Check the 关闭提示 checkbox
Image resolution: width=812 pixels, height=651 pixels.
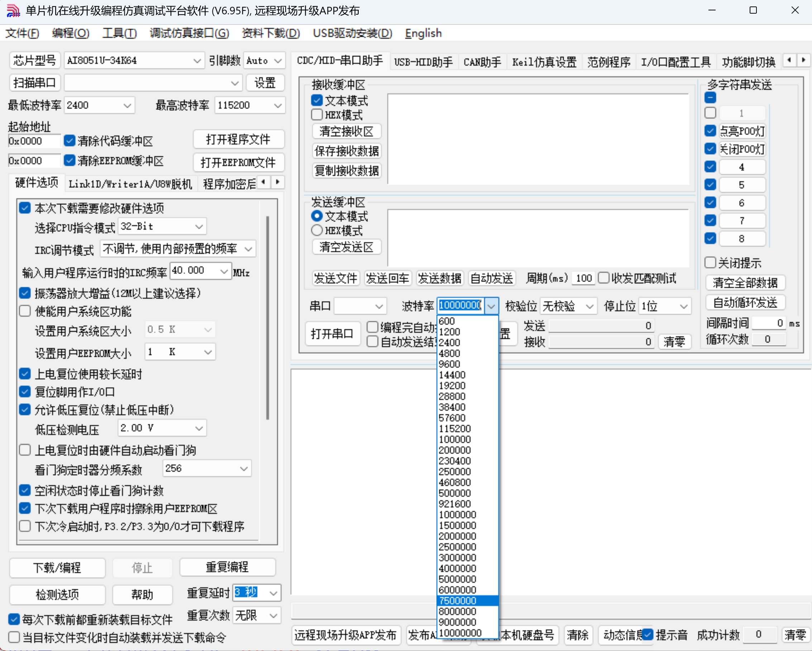(x=710, y=262)
